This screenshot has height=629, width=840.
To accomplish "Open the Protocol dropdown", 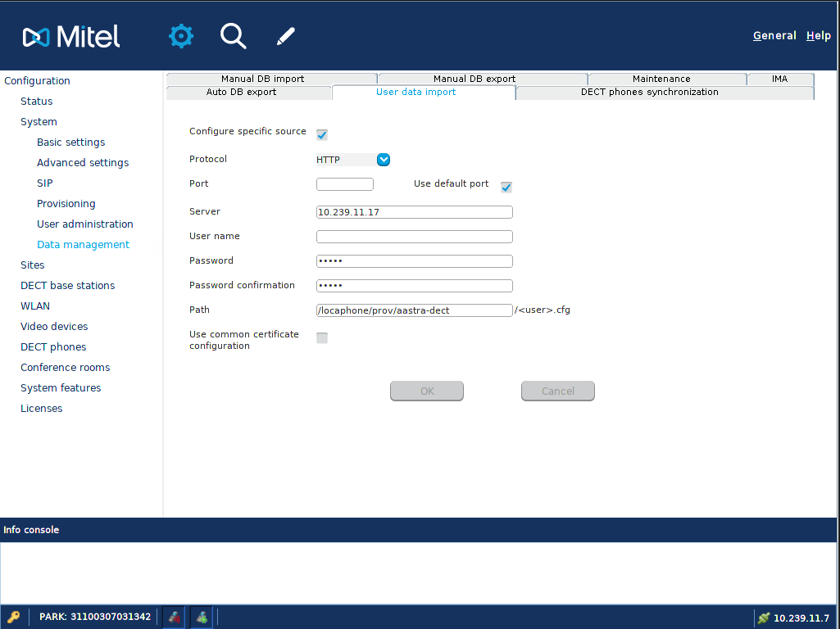I will (x=383, y=160).
